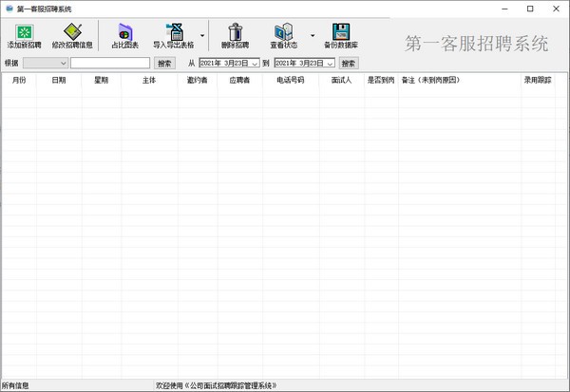Click the 添加新招聘 (add new recruitment) icon
570x392 pixels.
[x=24, y=31]
